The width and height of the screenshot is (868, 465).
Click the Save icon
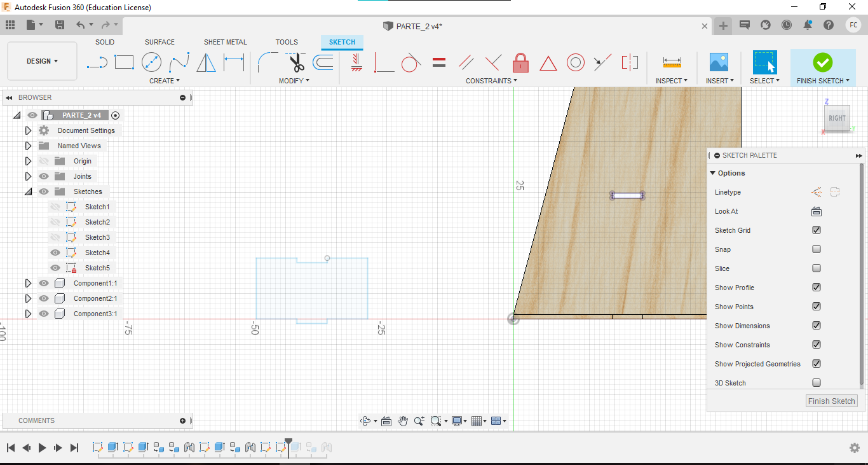pyautogui.click(x=60, y=25)
